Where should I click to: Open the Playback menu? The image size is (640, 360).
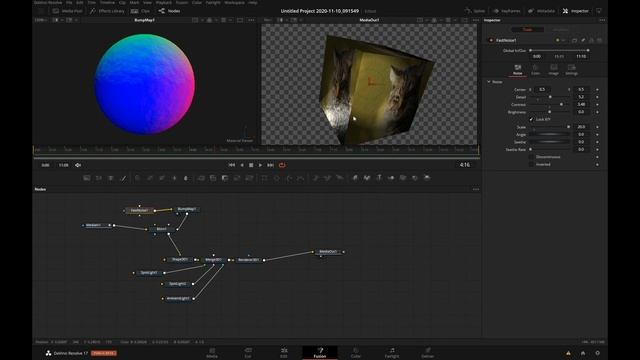[164, 2]
